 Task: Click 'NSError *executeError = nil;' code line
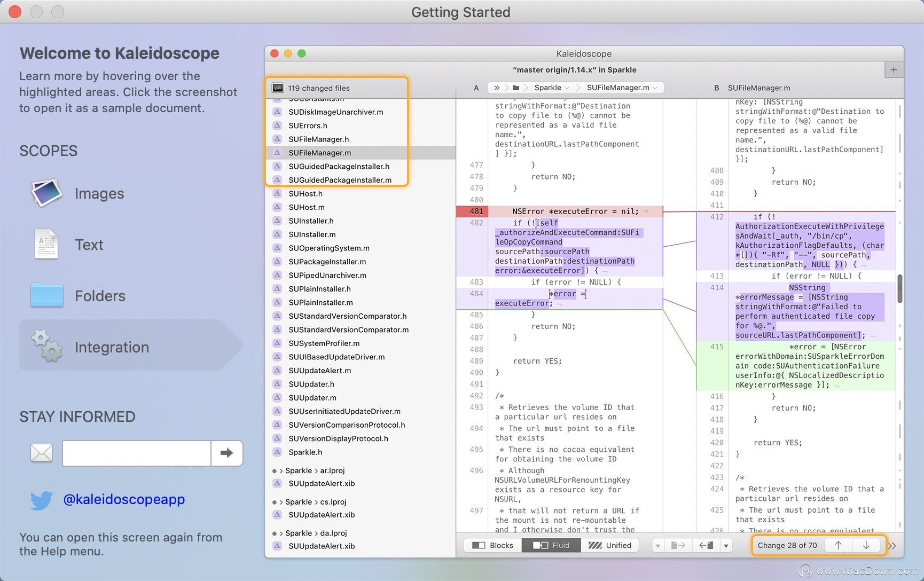tap(575, 211)
